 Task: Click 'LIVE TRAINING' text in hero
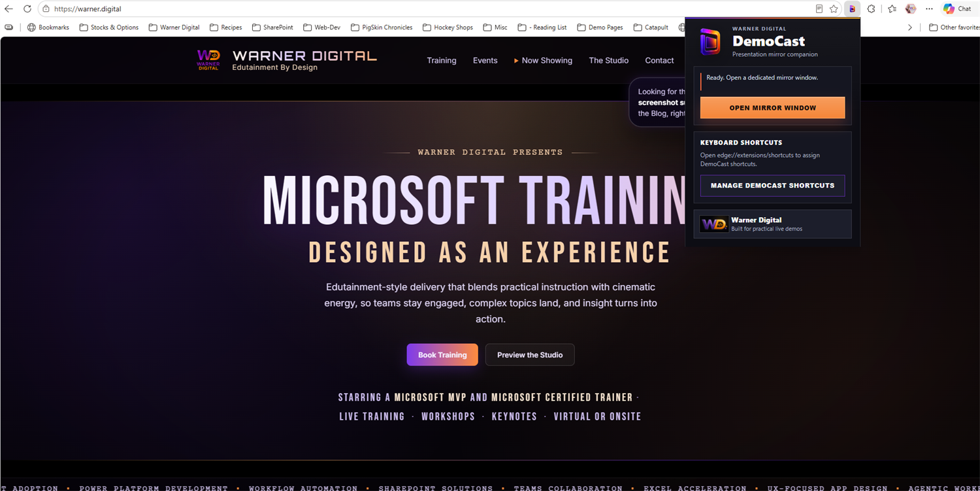click(x=372, y=416)
